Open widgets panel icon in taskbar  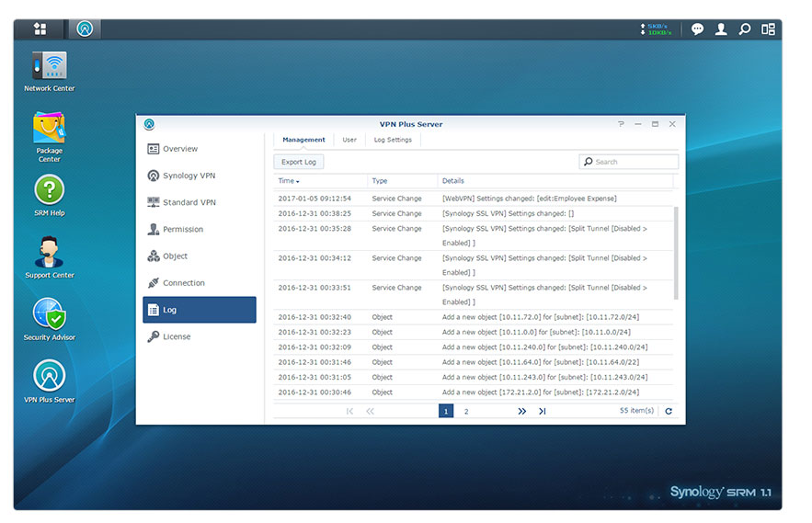tap(768, 29)
